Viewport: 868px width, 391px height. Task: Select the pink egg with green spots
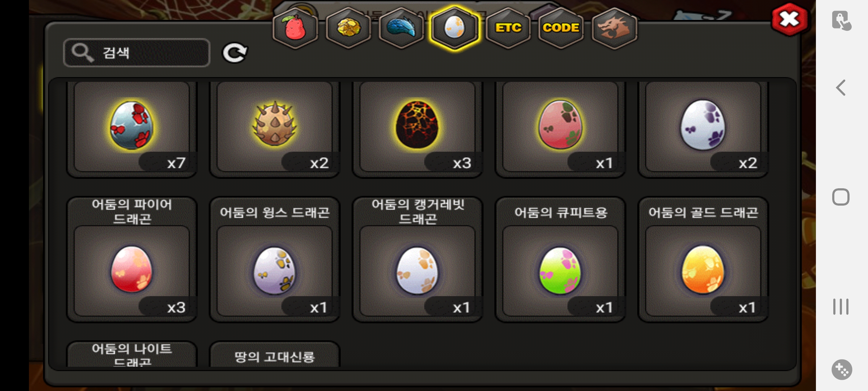tap(561, 127)
